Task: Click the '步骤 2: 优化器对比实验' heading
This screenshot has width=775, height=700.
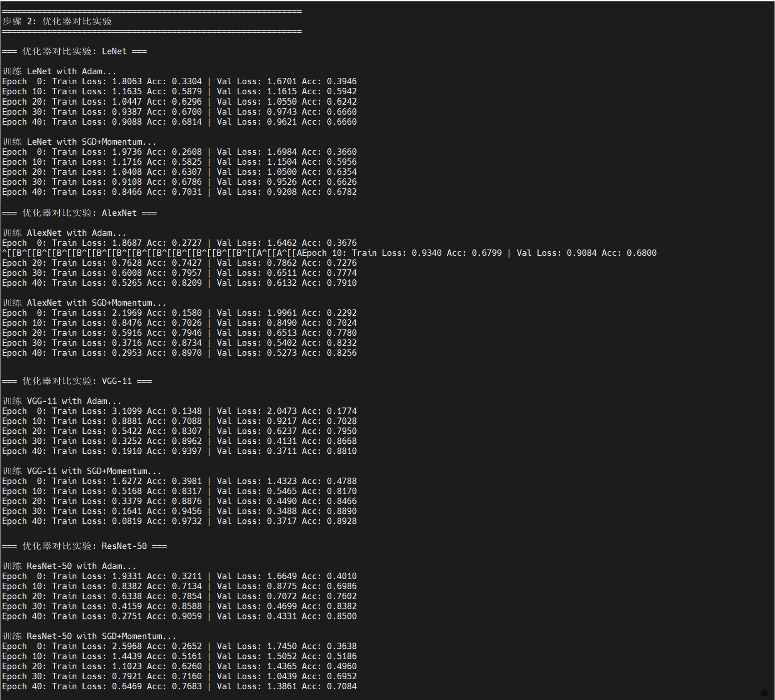Action: click(x=57, y=21)
